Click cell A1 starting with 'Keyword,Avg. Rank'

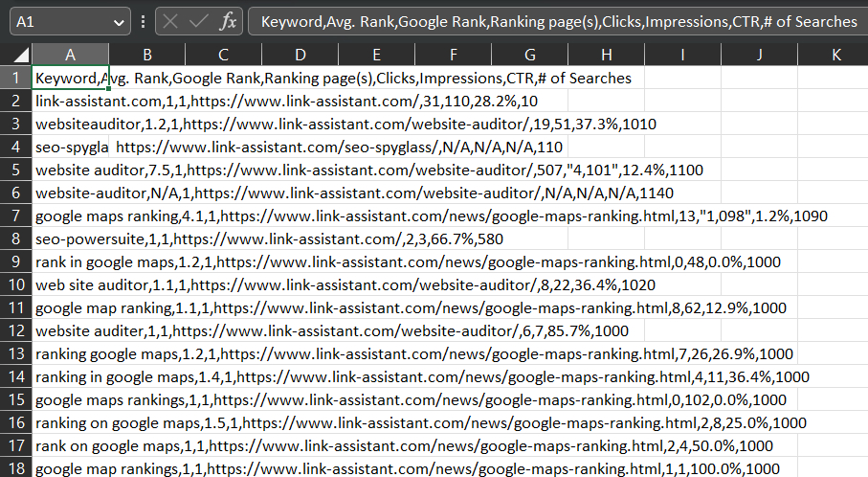click(x=70, y=78)
